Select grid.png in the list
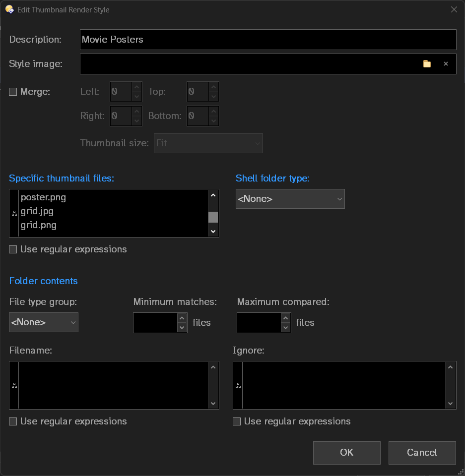This screenshot has height=476, width=465. (x=39, y=225)
